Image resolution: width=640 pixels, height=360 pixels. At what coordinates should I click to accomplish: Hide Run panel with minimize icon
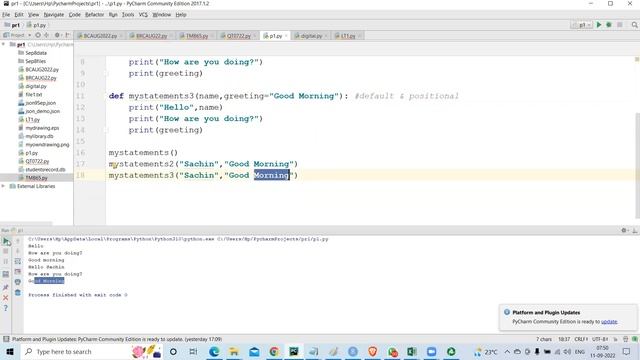pos(635,230)
